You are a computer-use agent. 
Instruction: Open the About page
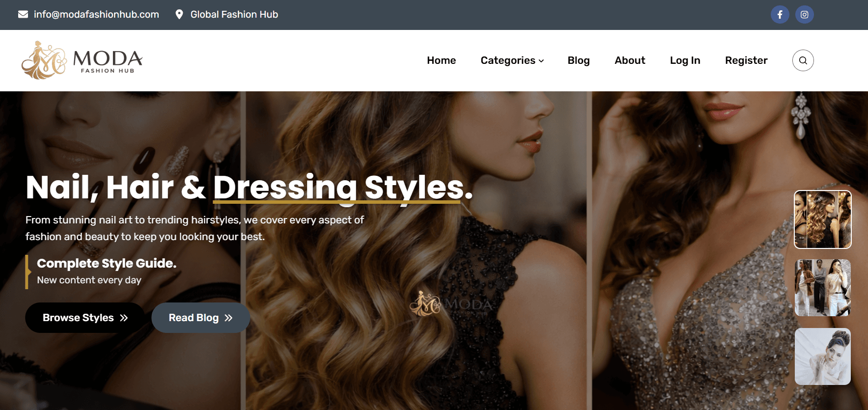(630, 60)
